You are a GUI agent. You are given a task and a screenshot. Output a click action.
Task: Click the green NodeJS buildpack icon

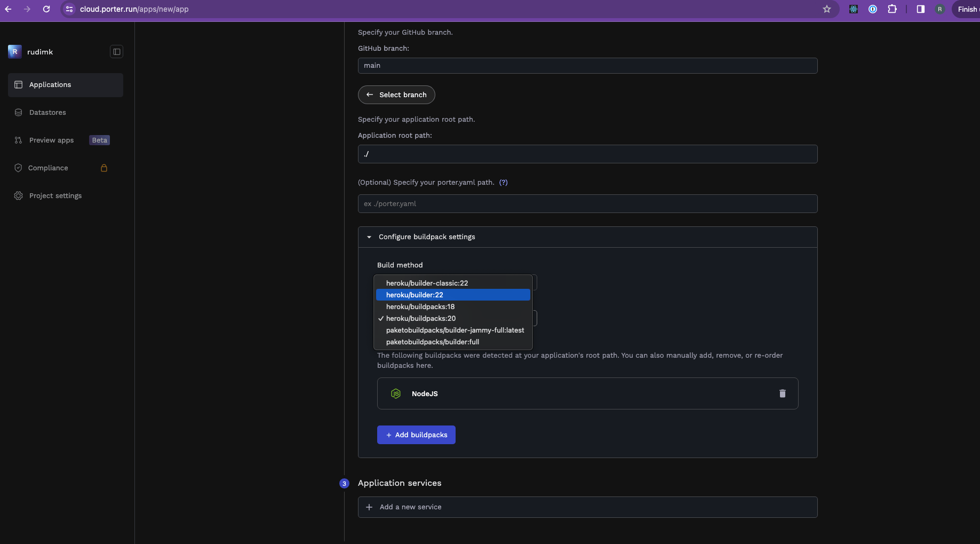395,393
